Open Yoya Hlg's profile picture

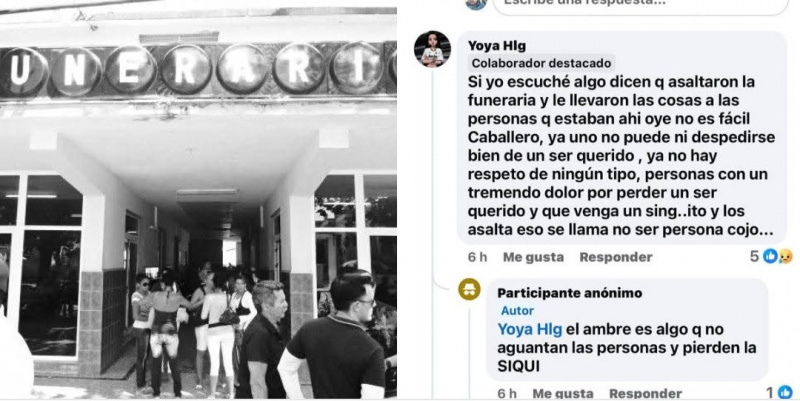tap(432, 49)
